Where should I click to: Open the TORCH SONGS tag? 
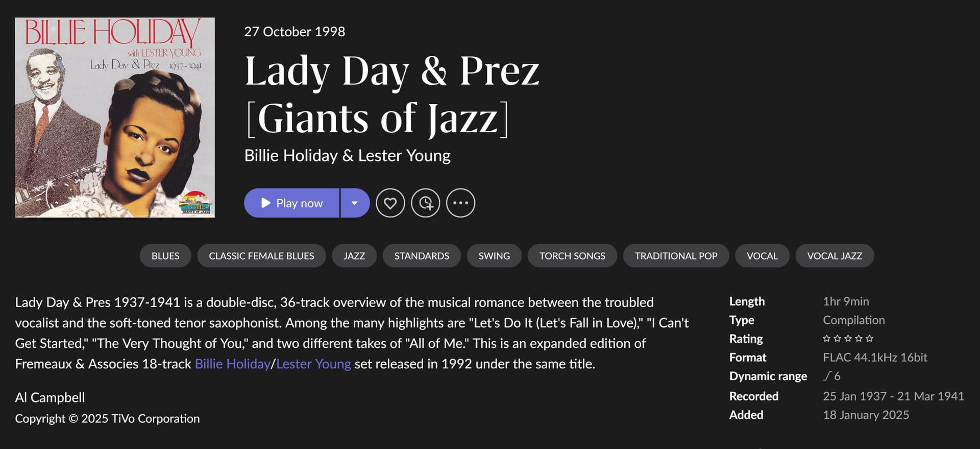click(x=572, y=256)
